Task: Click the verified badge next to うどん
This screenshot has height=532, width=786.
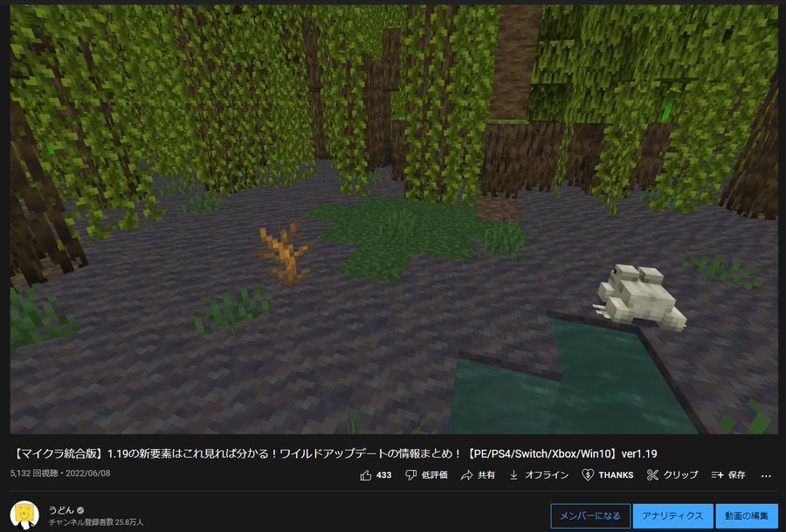Action: pos(80,510)
